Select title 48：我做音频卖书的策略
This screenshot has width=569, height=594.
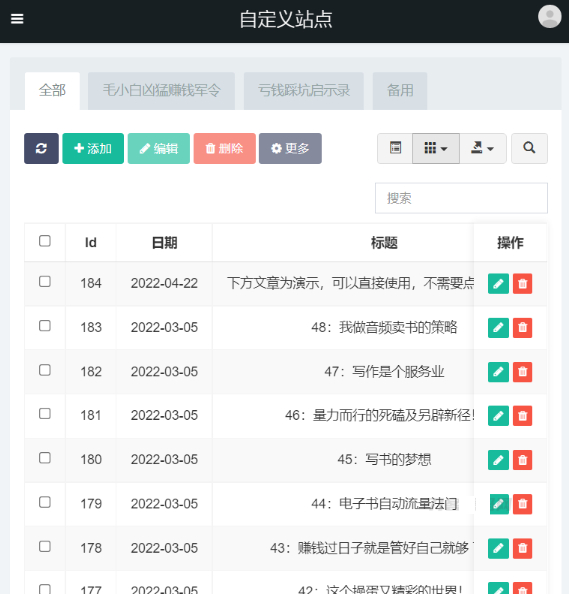pos(384,327)
